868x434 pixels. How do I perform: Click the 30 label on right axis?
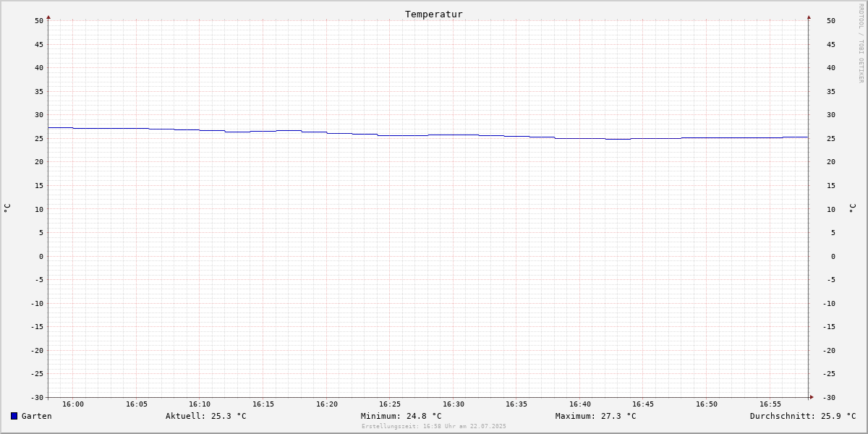point(831,114)
